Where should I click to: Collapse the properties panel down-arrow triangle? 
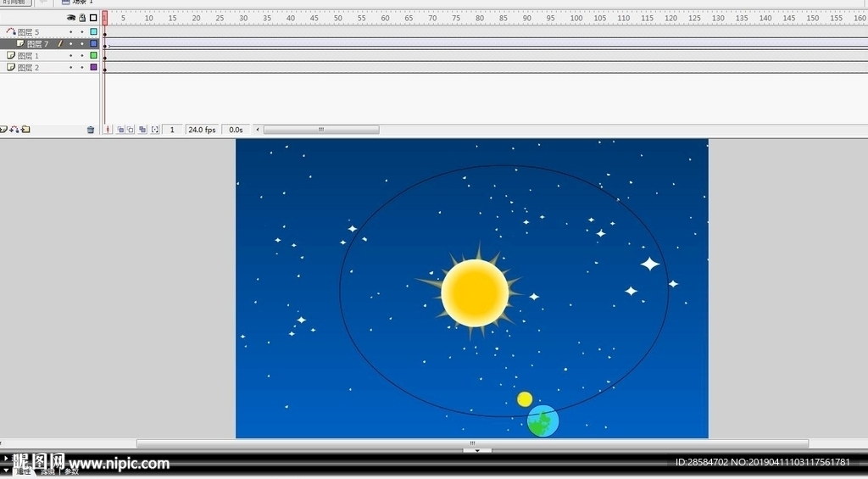6,471
